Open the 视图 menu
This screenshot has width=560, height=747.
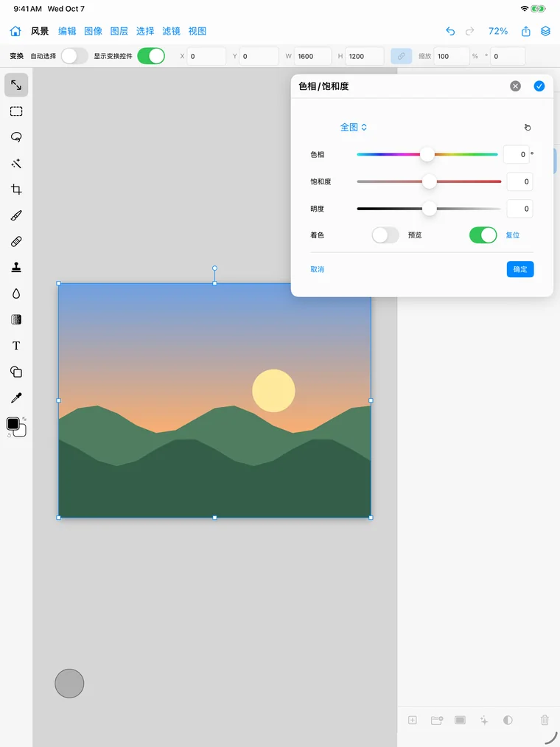[197, 31]
